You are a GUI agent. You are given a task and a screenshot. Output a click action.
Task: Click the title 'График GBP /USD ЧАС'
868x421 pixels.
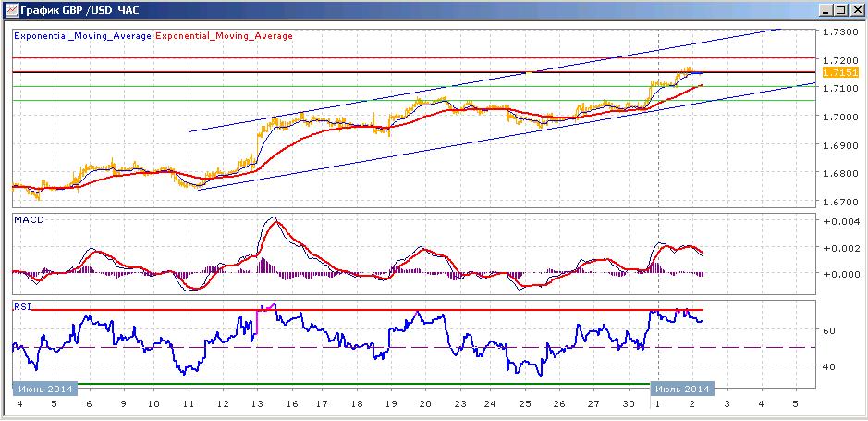pos(79,10)
